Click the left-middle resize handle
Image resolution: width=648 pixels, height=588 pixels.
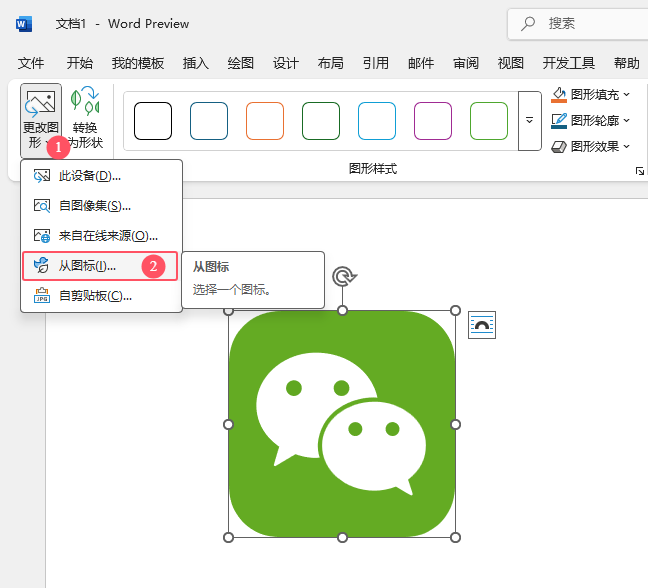[x=229, y=424]
